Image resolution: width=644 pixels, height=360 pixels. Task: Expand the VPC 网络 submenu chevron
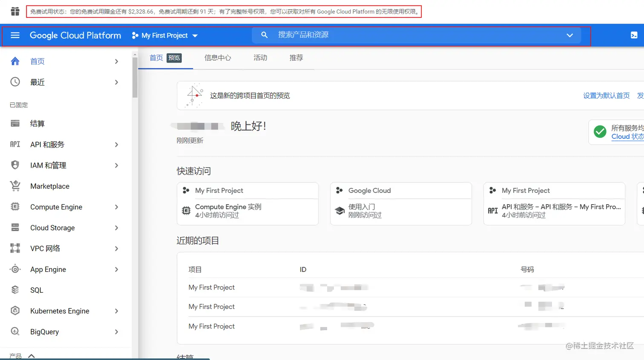click(116, 249)
